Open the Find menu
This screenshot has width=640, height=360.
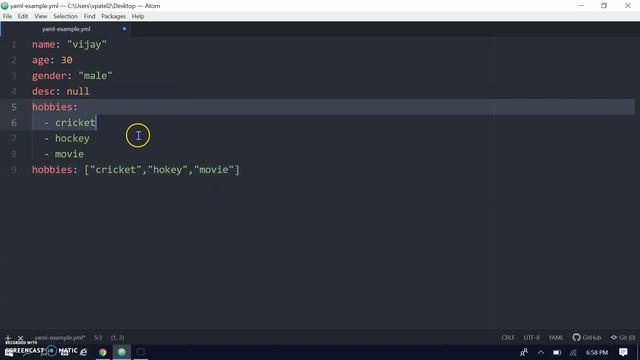pos(89,16)
